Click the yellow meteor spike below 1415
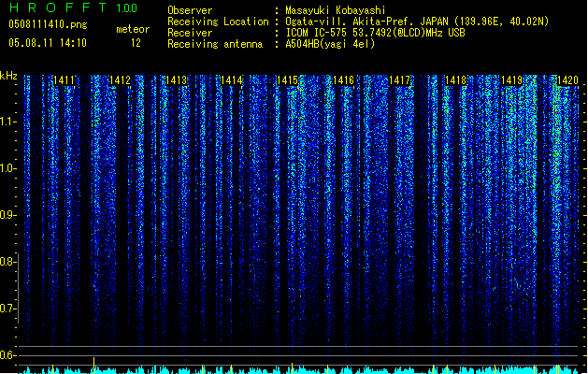This screenshot has width=588, height=374. point(293,368)
